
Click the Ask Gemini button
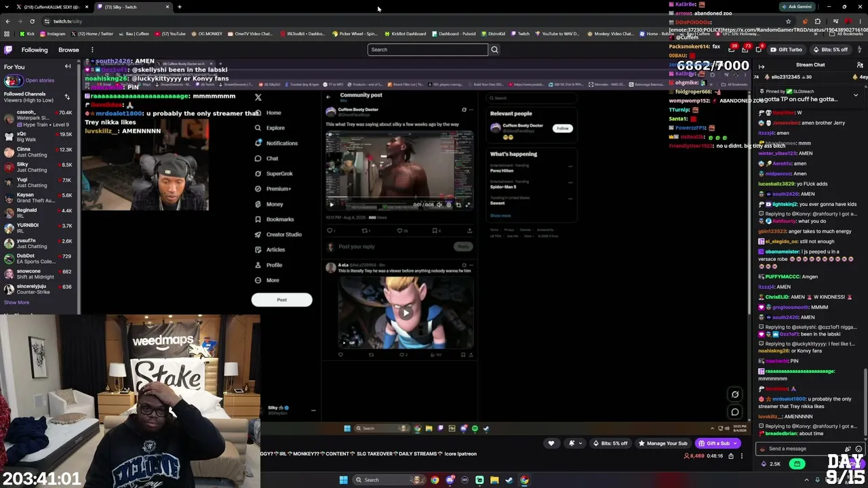point(797,7)
